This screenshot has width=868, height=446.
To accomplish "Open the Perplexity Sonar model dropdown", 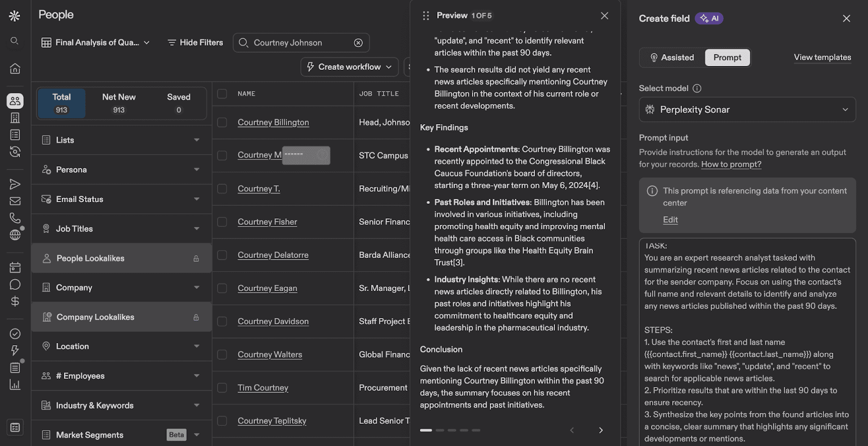I will [x=747, y=109].
